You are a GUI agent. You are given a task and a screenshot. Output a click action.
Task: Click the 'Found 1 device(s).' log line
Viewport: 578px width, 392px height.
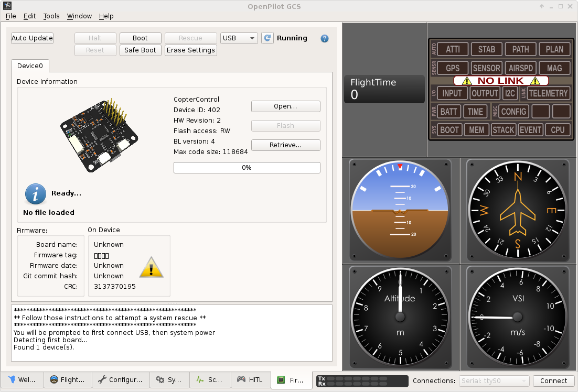tap(44, 347)
